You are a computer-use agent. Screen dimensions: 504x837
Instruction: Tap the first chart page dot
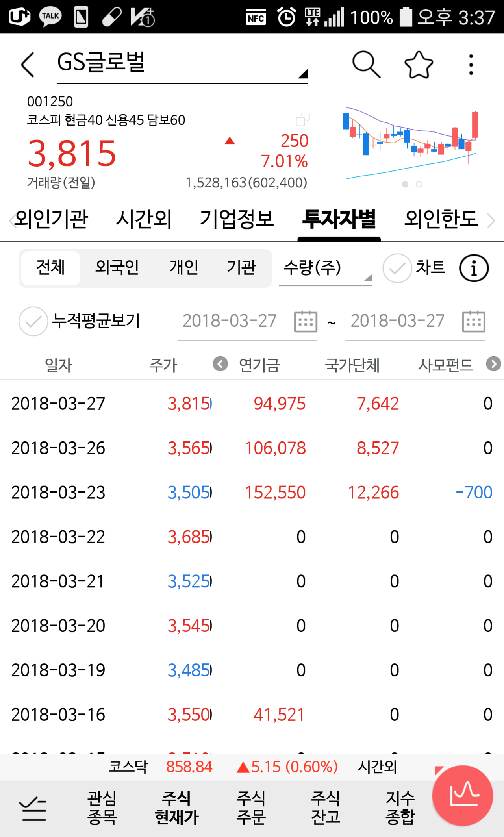[405, 184]
